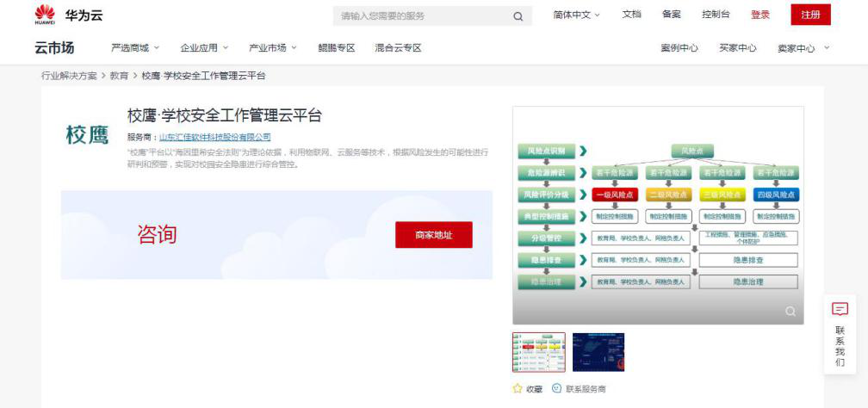Click 行业解决方案 breadcrumb
Image resolution: width=868 pixels, height=408 pixels.
pos(69,76)
